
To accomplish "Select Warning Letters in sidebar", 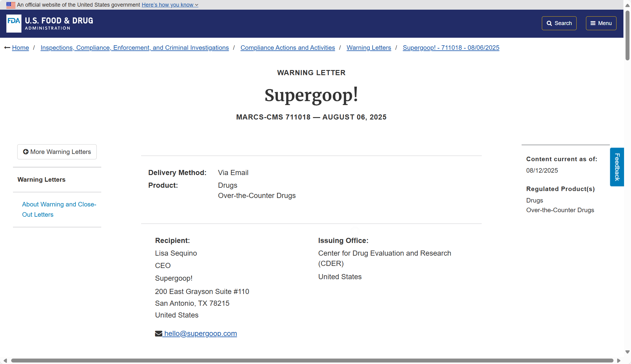I will coord(41,180).
